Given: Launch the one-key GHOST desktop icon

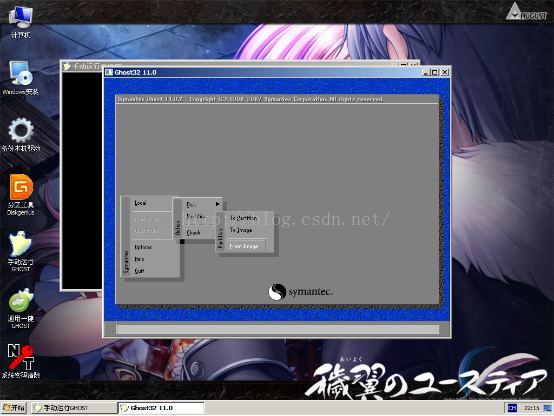Looking at the screenshot, I should point(20,308).
